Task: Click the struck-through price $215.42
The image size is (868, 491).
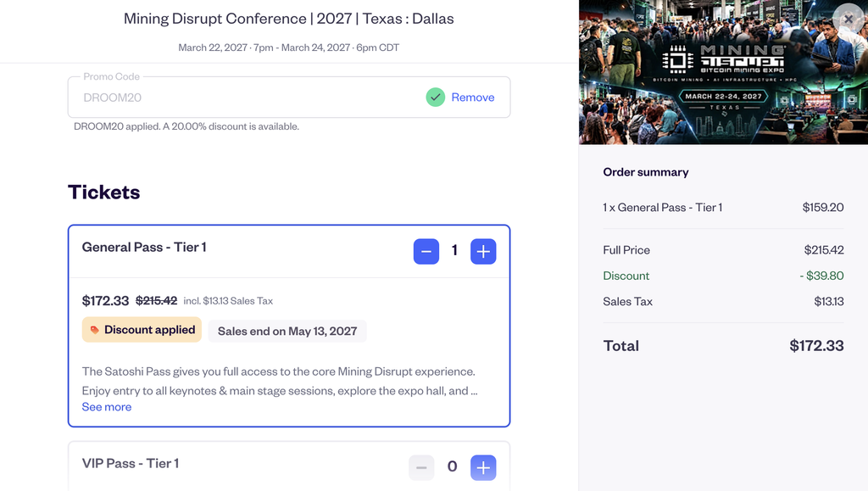Action: (156, 300)
